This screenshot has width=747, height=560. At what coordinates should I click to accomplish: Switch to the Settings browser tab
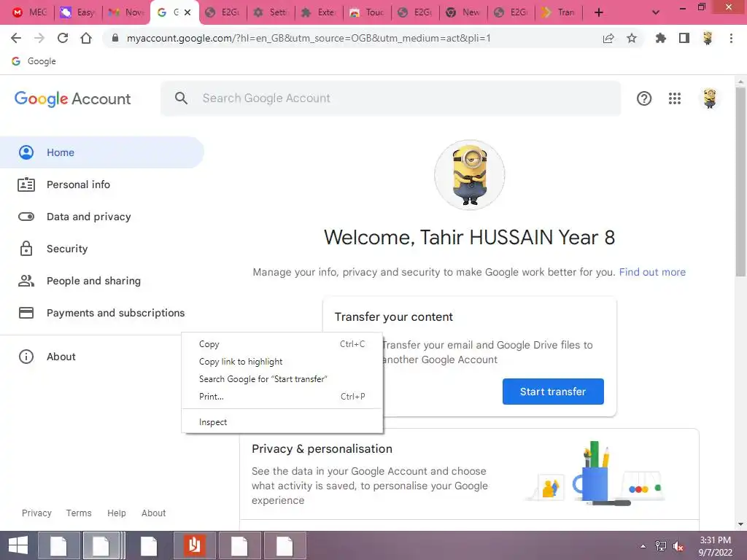[271, 12]
